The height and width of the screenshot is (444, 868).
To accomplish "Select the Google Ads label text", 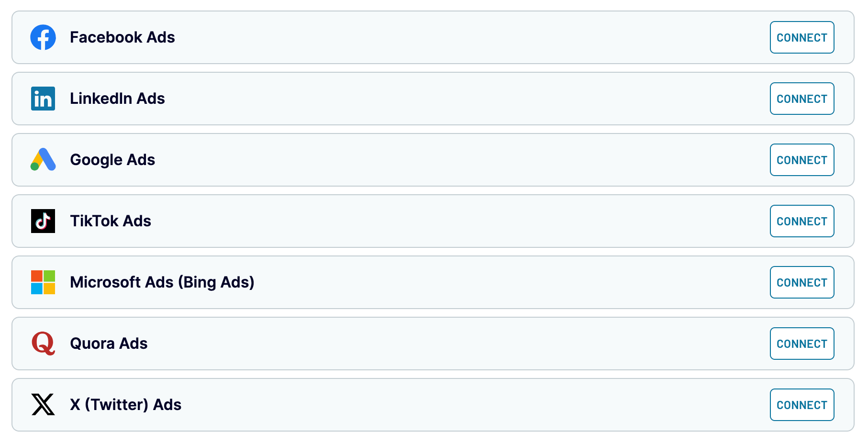I will point(112,160).
